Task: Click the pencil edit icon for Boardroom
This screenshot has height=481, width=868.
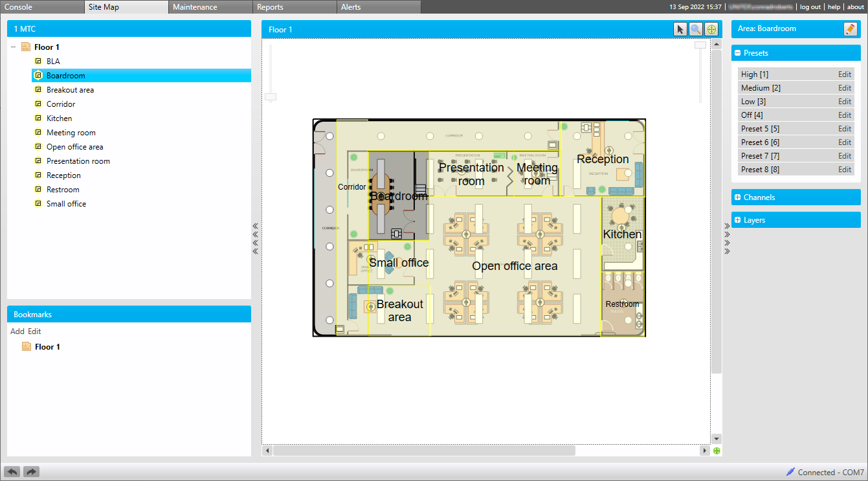Action: coord(850,29)
